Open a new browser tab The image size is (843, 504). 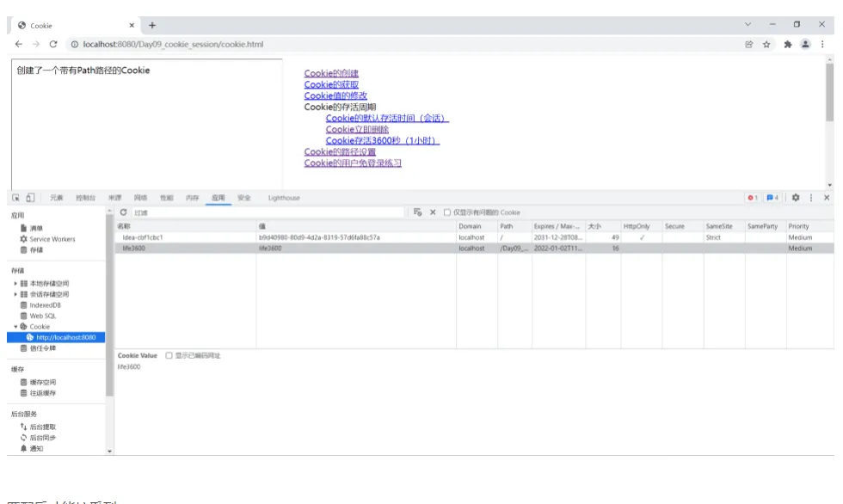pos(152,25)
